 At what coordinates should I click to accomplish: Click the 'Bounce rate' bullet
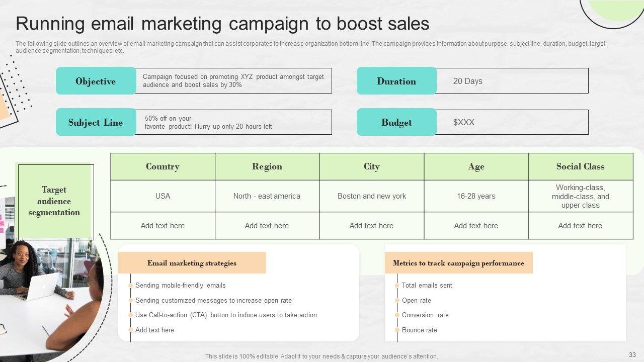point(419,330)
